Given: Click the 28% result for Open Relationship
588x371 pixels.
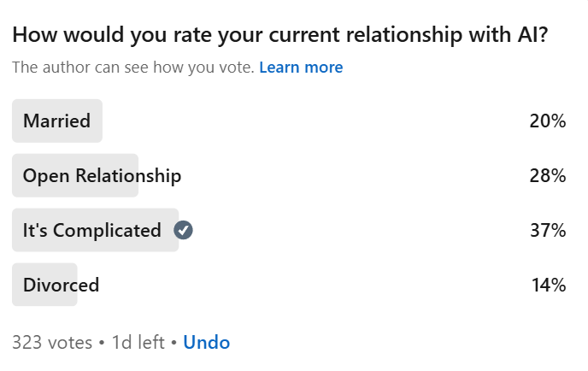Looking at the screenshot, I should click(548, 176).
